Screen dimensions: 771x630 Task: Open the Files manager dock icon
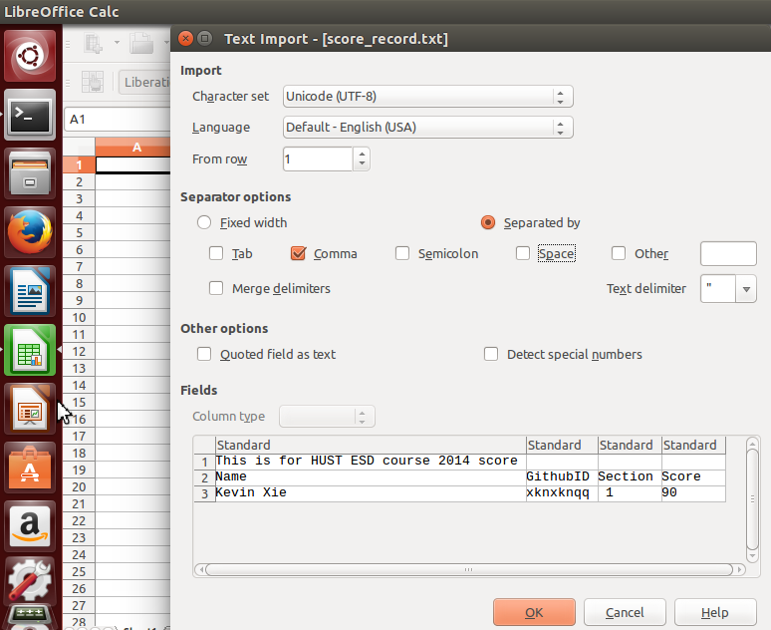click(x=30, y=174)
